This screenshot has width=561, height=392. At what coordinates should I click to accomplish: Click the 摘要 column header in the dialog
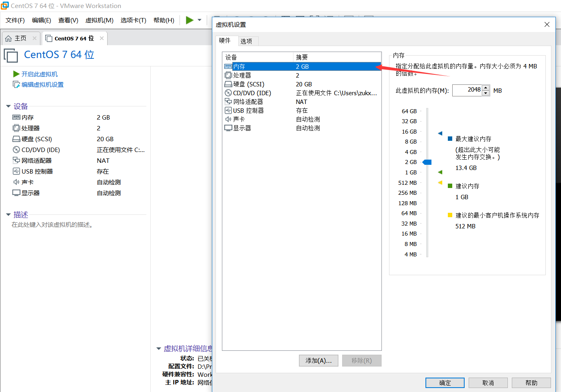(337, 57)
